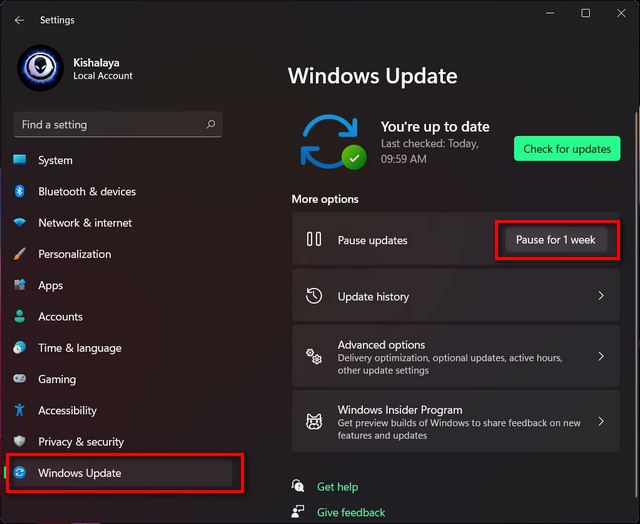Viewport: 640px width, 524px height.
Task: Click the Gaming controller icon
Action: (20, 379)
